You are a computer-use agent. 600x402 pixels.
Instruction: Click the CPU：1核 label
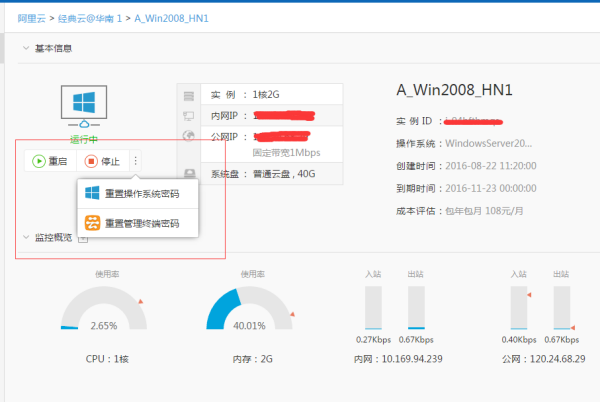[107, 359]
